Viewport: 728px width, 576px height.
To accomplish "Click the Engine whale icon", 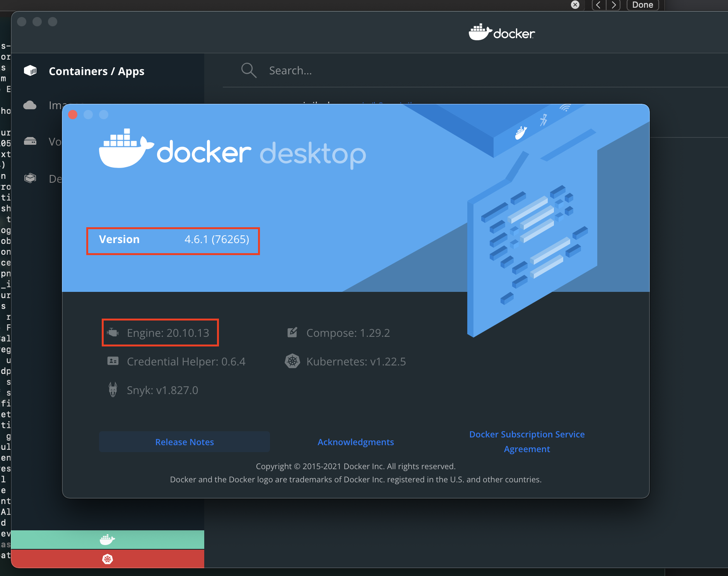I will tap(113, 333).
